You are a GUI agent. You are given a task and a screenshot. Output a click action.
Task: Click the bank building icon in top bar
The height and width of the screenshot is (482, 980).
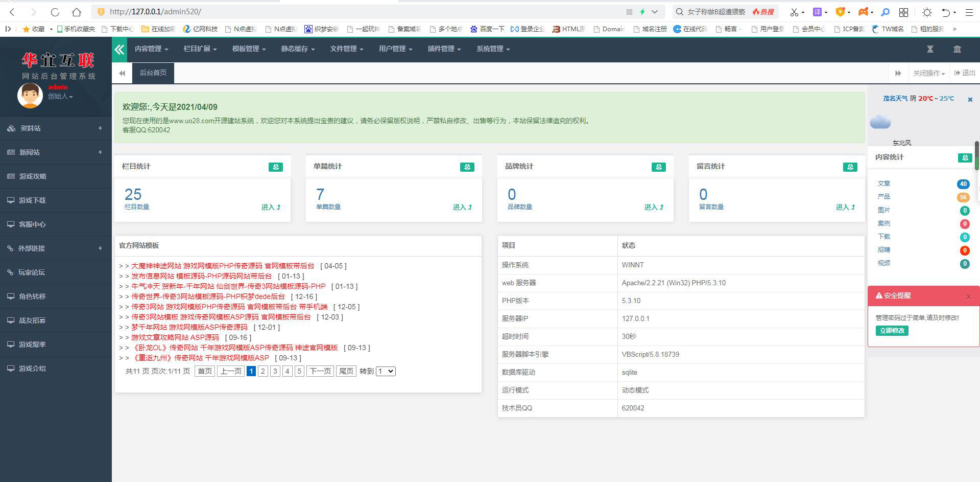(x=957, y=49)
